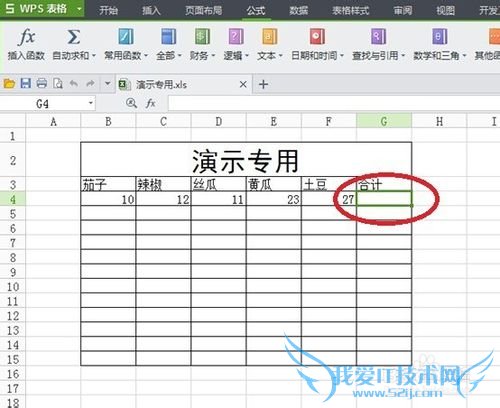Open the 全部 all functions icon
The height and width of the screenshot is (408, 500).
pos(168,37)
